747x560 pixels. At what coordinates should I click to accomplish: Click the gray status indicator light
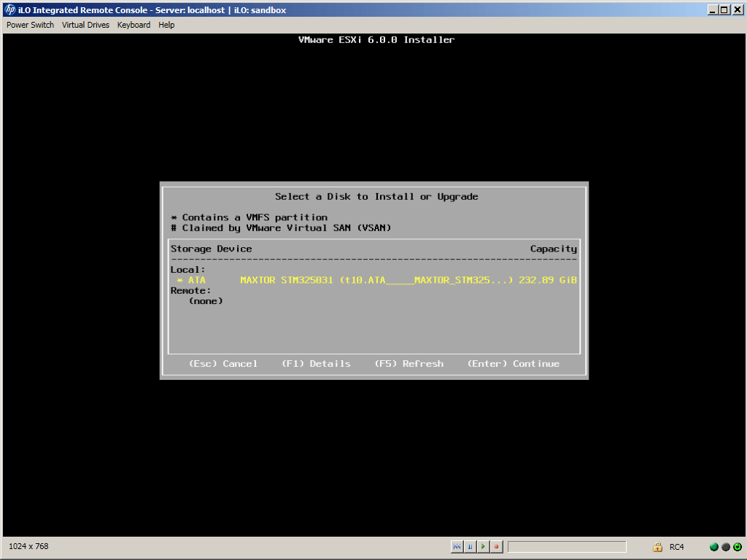coord(726,547)
